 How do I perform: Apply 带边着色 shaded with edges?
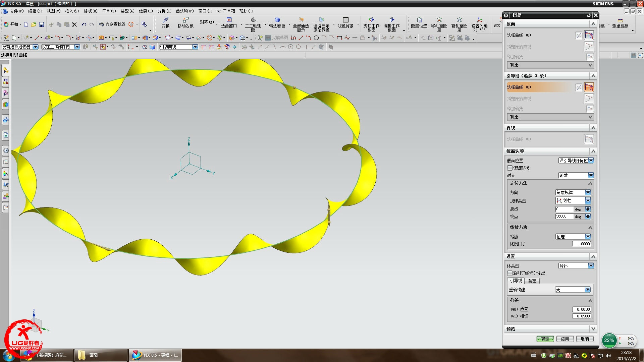[x=277, y=23]
